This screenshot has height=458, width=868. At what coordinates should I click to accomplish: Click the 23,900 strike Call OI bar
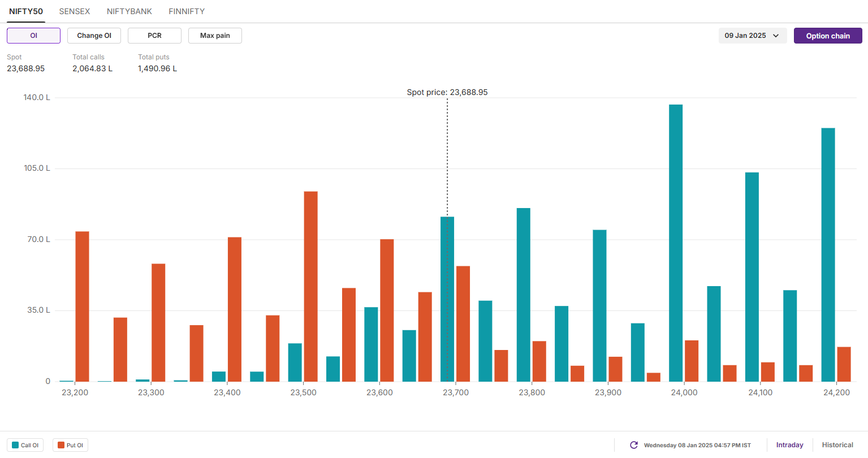[x=599, y=306]
